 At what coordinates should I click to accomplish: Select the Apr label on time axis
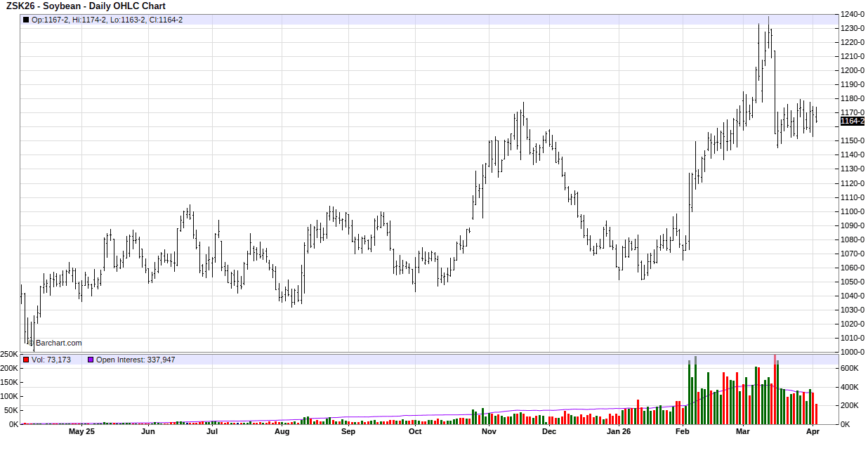(813, 432)
